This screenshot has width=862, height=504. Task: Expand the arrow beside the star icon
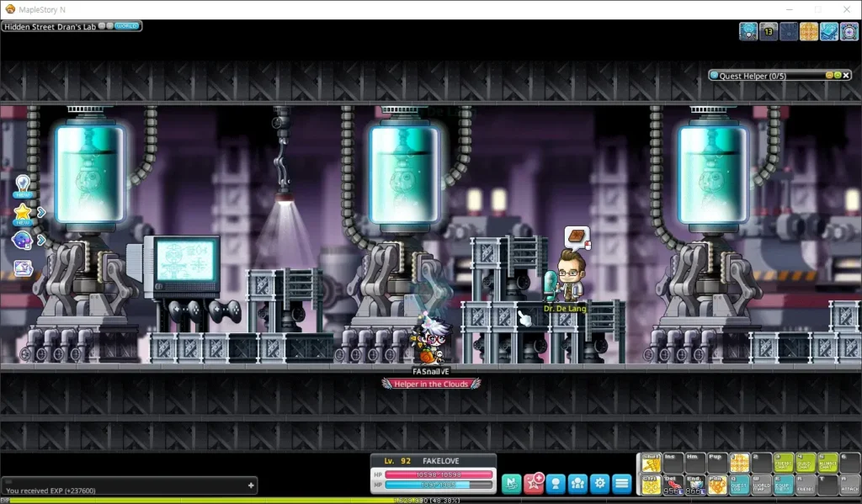pos(41,212)
